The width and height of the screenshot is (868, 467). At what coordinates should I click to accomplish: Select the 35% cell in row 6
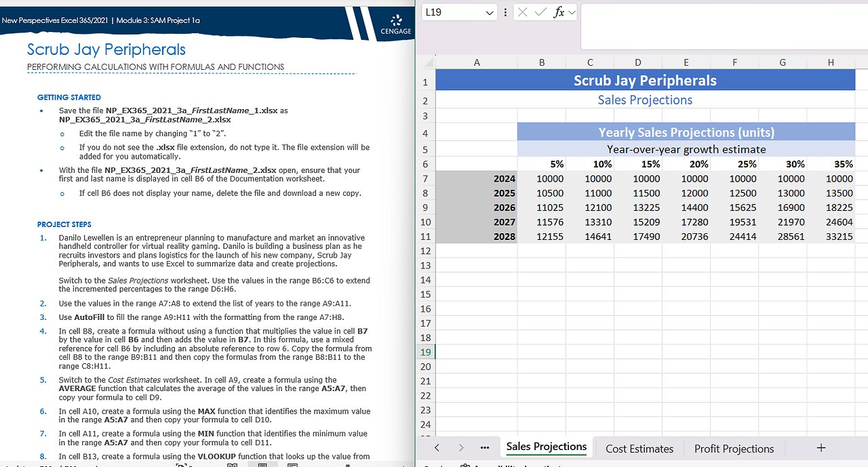(831, 164)
